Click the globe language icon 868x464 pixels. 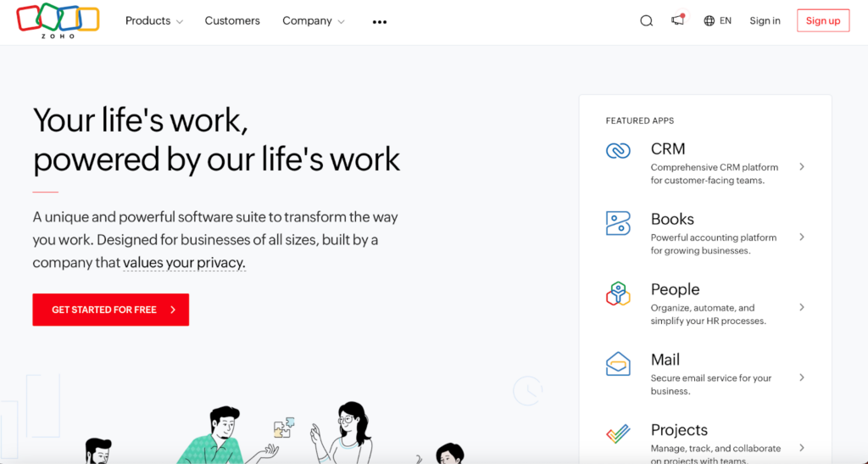709,21
